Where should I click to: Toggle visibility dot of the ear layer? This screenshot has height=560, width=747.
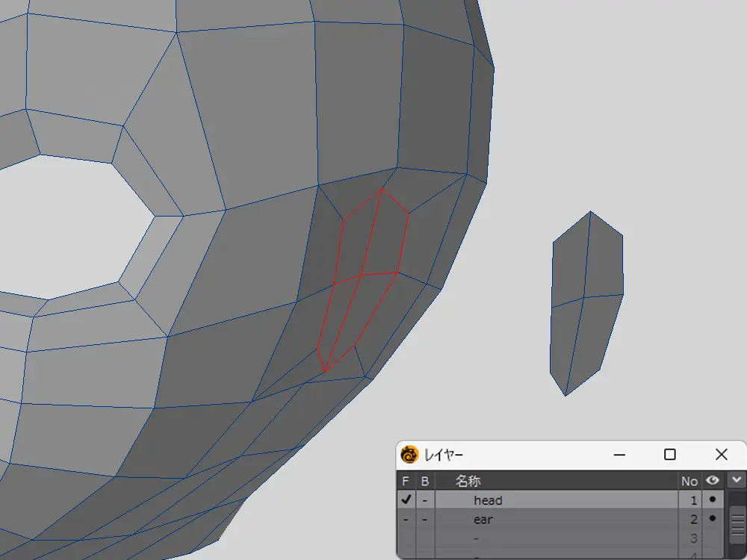713,519
